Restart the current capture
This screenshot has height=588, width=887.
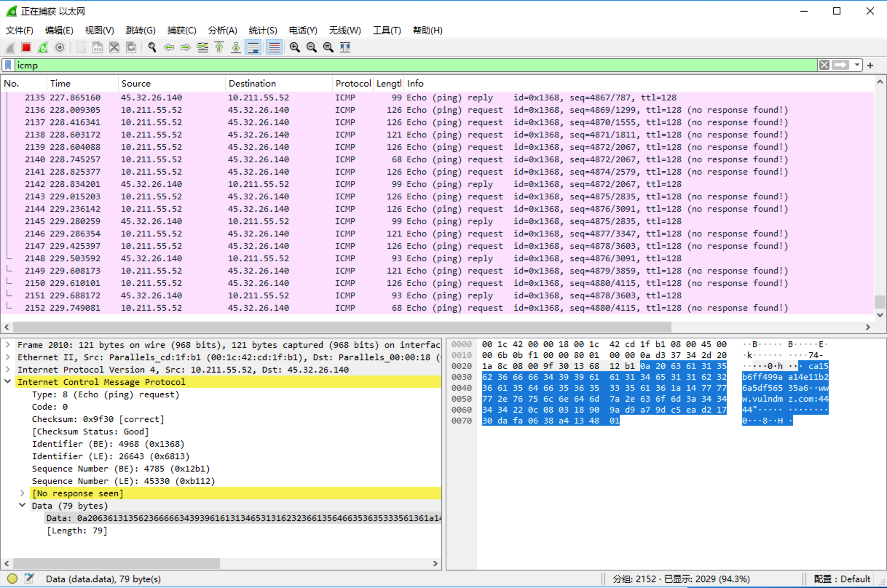pos(43,47)
